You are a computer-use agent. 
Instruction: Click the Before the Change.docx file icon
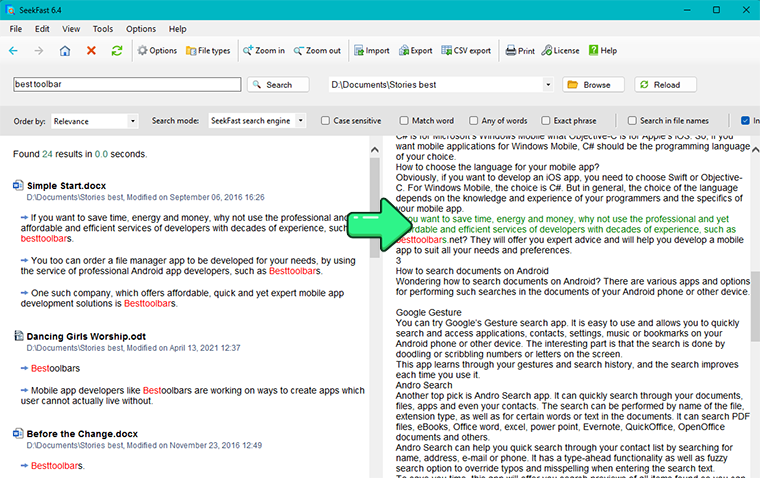[x=18, y=433]
